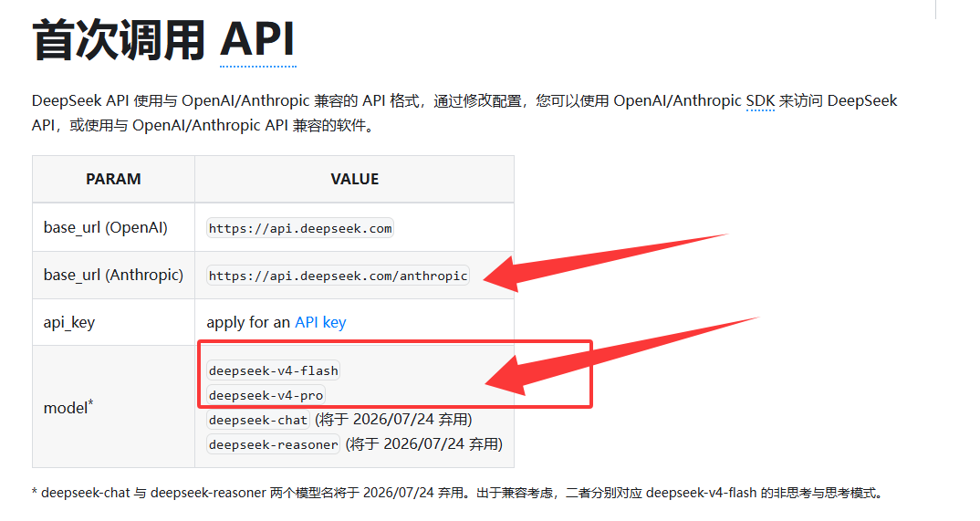
Task: Click the deprecation date beside deepseek-chat
Action: (x=393, y=420)
